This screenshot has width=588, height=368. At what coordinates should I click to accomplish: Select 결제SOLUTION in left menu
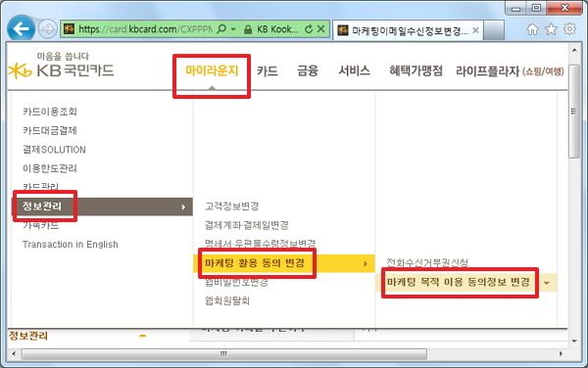tap(54, 150)
